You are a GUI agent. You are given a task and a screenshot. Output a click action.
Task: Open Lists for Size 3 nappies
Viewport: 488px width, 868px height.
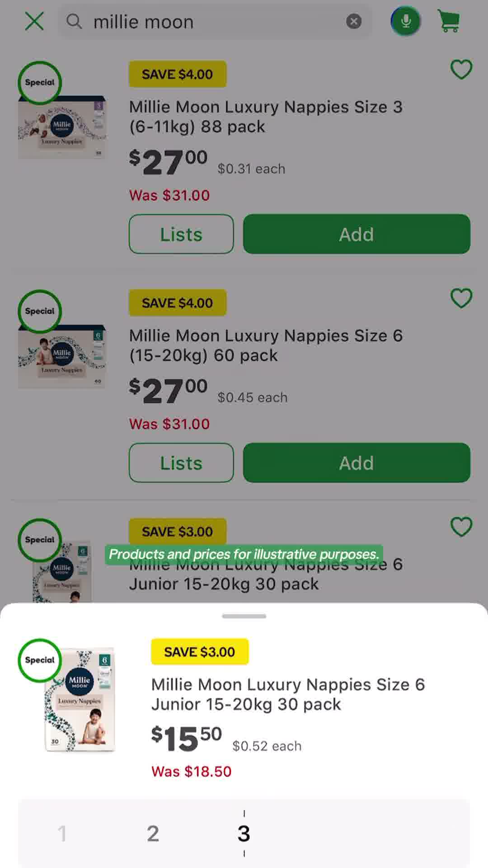point(181,234)
